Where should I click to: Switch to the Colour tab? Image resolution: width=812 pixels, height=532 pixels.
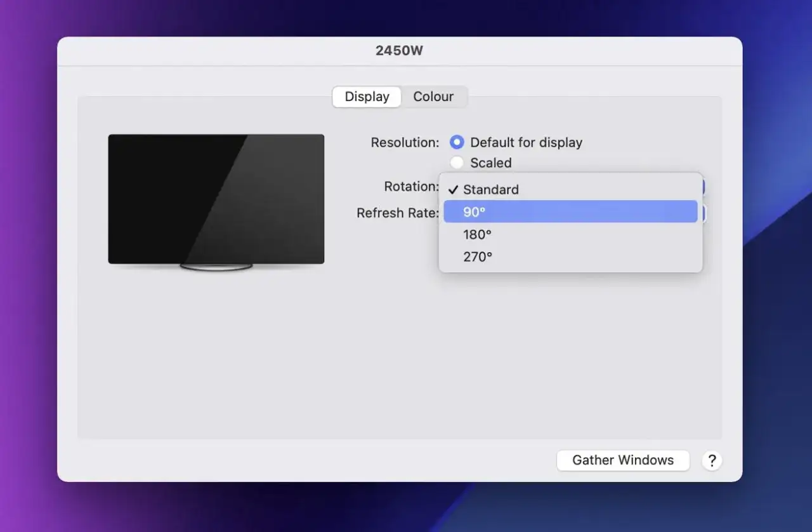433,96
